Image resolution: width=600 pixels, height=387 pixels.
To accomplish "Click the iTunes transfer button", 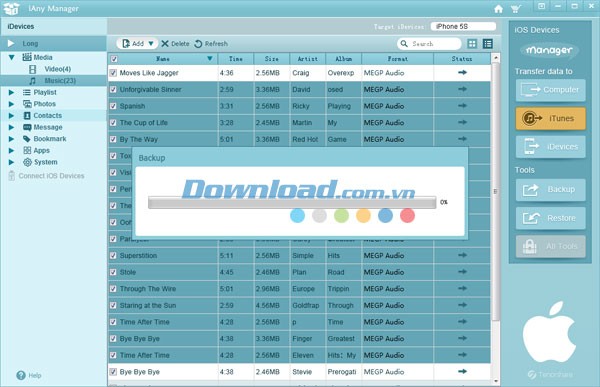I will click(x=551, y=118).
